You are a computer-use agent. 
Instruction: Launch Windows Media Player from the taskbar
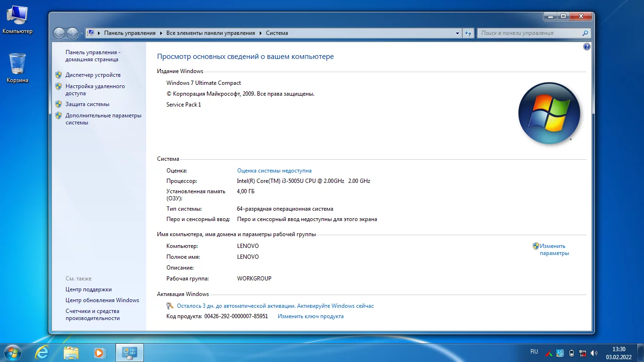[99, 353]
